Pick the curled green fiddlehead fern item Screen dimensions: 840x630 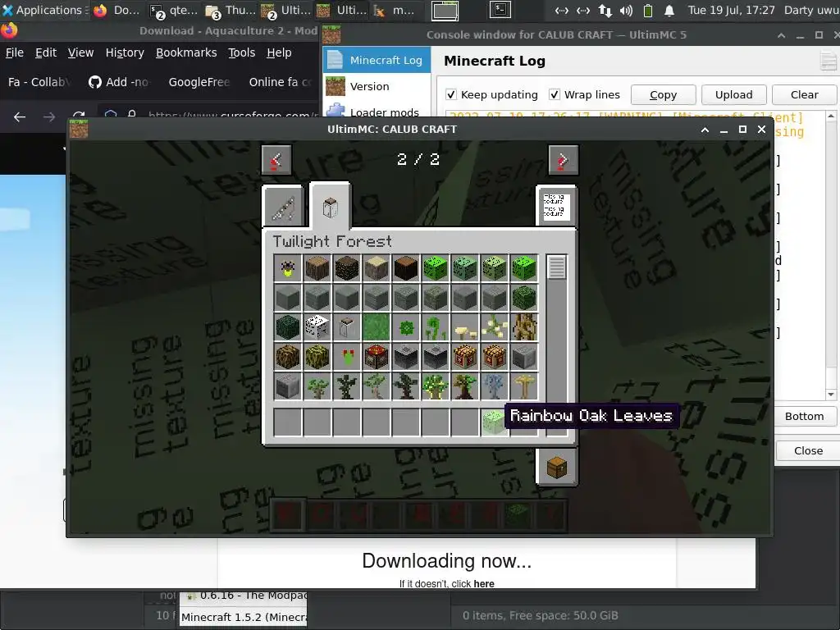point(435,326)
